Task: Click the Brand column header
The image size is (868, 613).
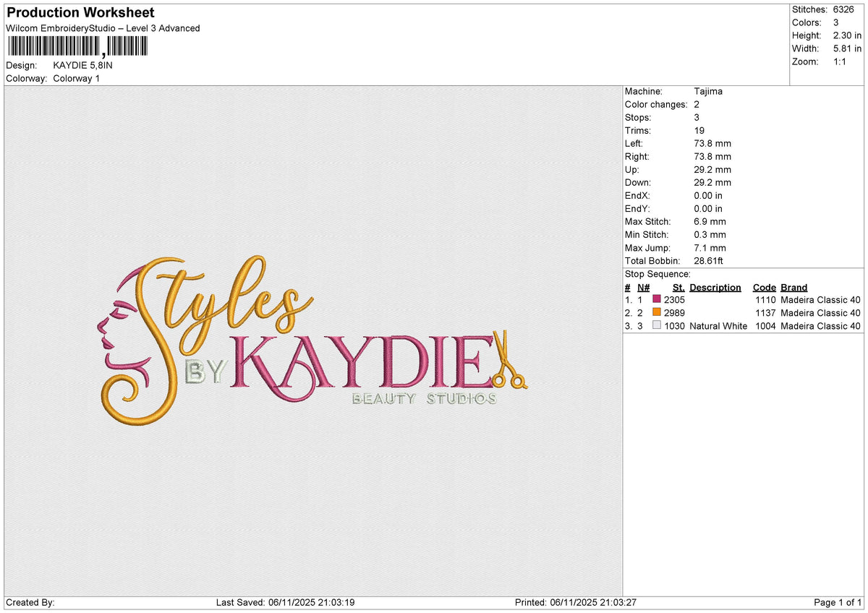Action: (794, 287)
